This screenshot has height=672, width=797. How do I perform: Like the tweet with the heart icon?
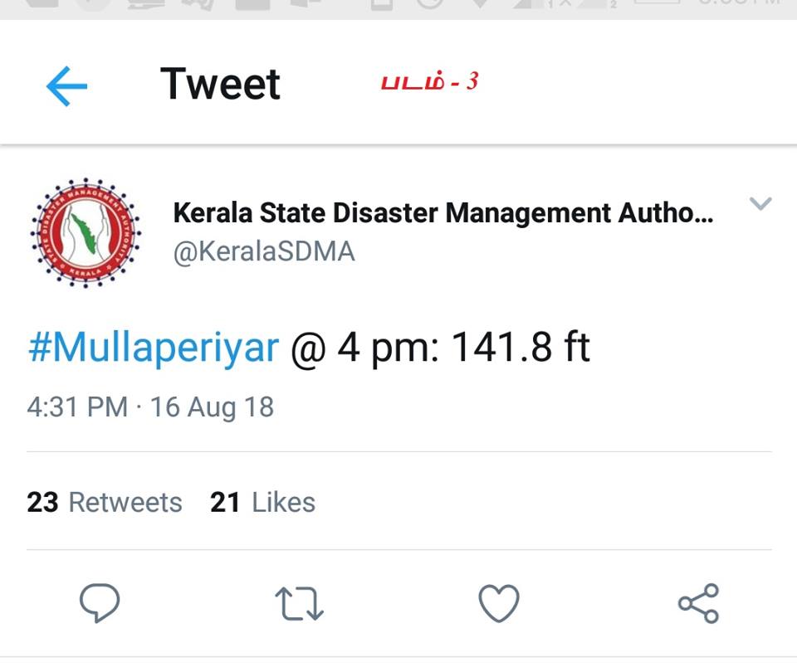pos(499,603)
